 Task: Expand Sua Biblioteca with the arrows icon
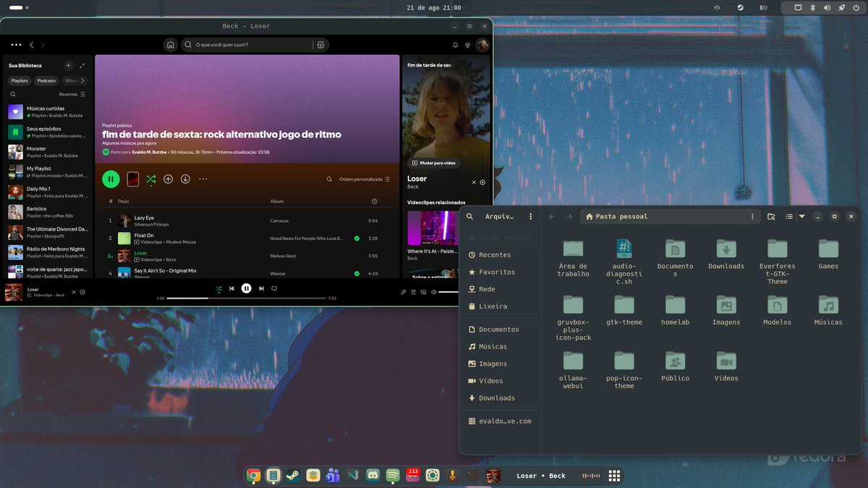82,65
